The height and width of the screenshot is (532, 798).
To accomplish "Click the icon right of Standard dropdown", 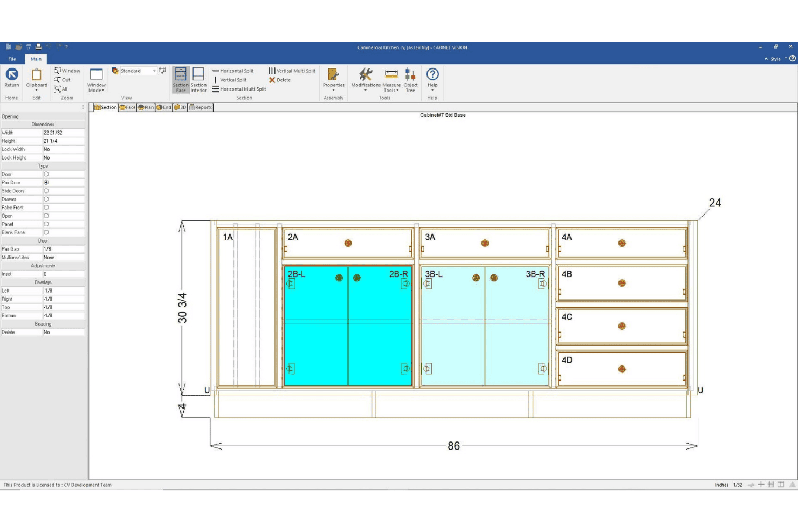I will [x=162, y=71].
